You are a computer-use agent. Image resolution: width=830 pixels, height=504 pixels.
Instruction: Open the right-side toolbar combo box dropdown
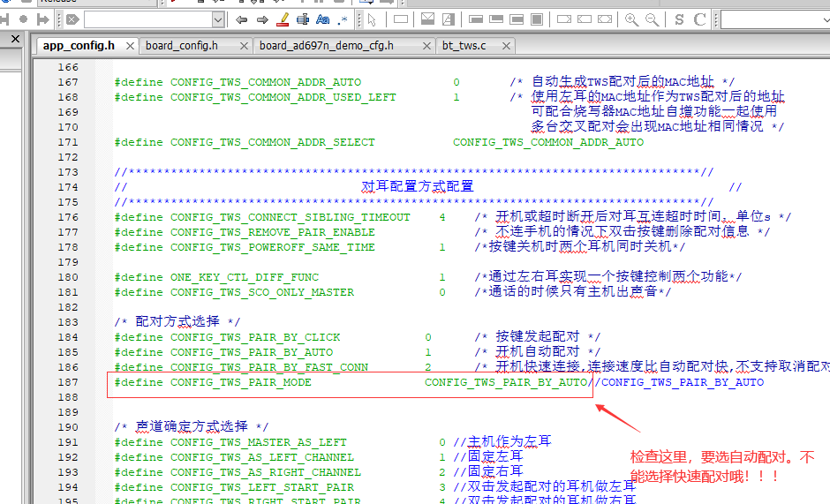(x=826, y=20)
